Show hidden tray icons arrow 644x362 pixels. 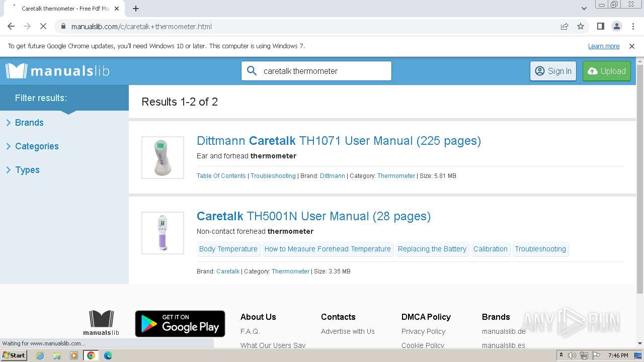coord(561,355)
